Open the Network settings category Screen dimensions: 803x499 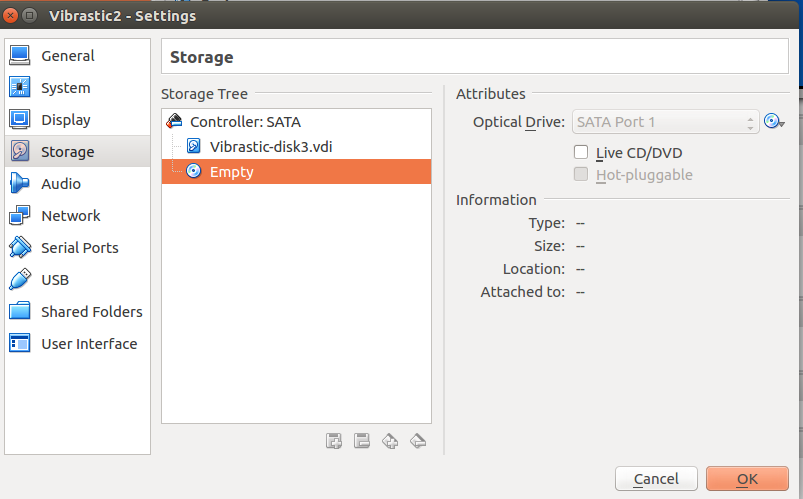coord(70,216)
